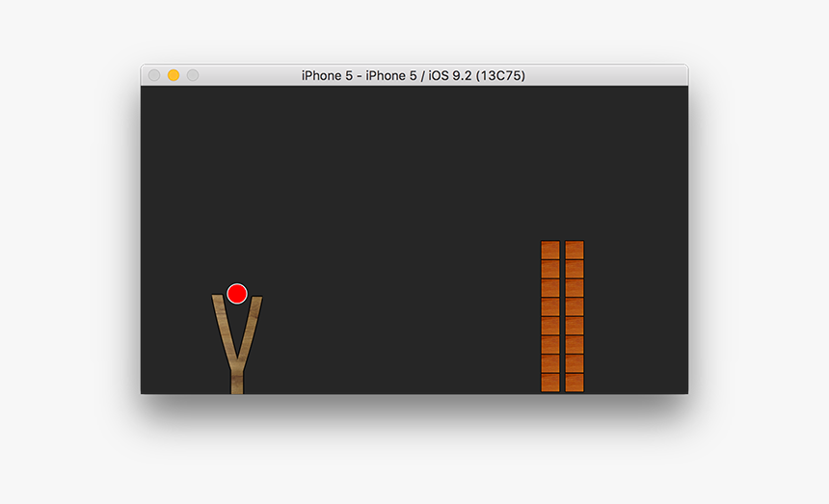829x504 pixels.
Task: Click the bottom crate in left stack
Action: 550,383
